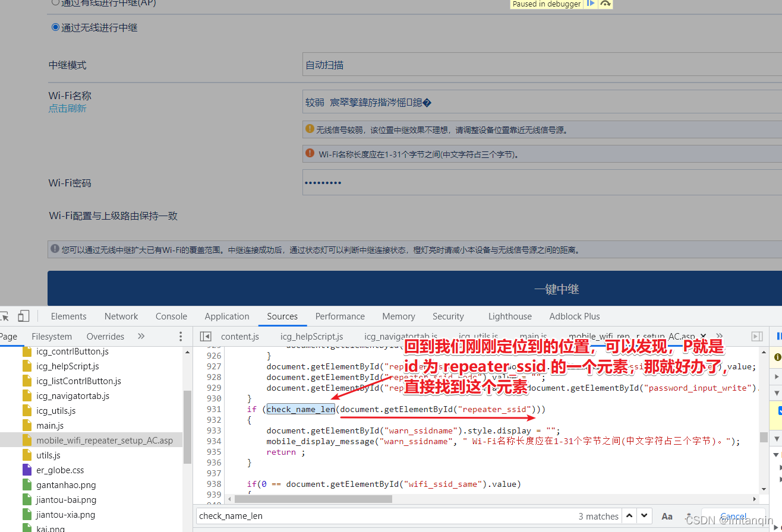Click the Wi-Fi password field
This screenshot has width=782, height=532.
tap(542, 182)
